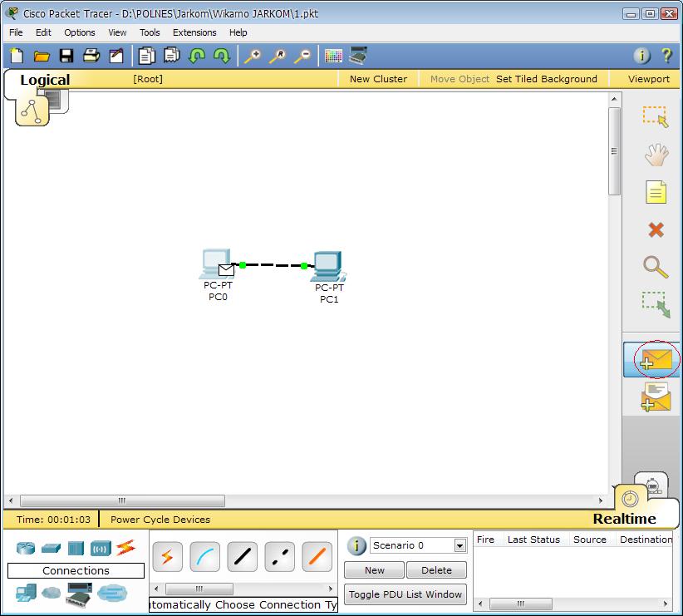Image resolution: width=683 pixels, height=616 pixels.
Task: Open the Edit menu
Action: 43,32
